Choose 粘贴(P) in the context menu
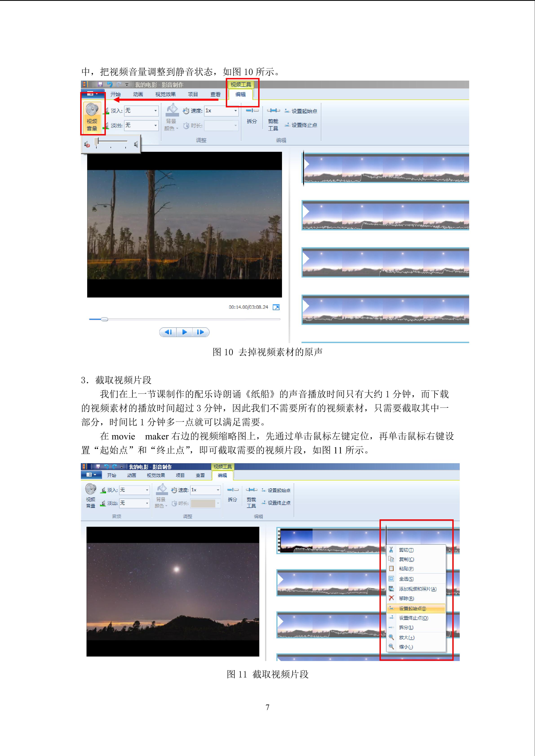Image resolution: width=535 pixels, height=756 pixels. click(x=416, y=569)
